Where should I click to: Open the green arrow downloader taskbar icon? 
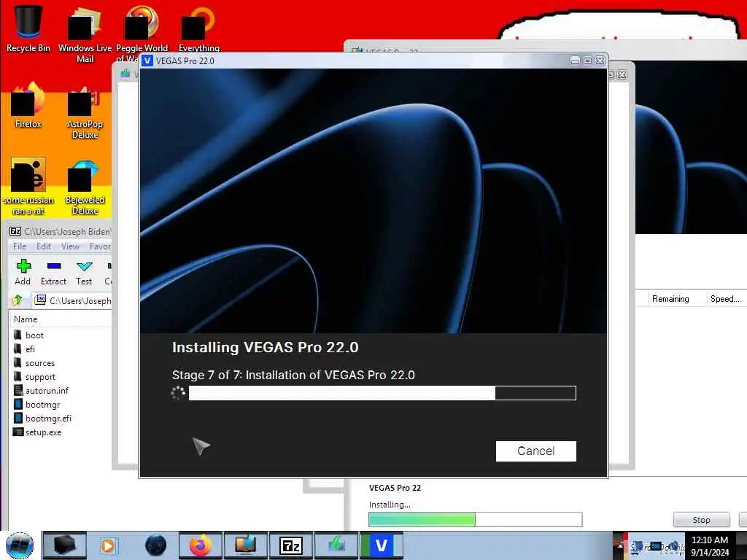coord(336,545)
